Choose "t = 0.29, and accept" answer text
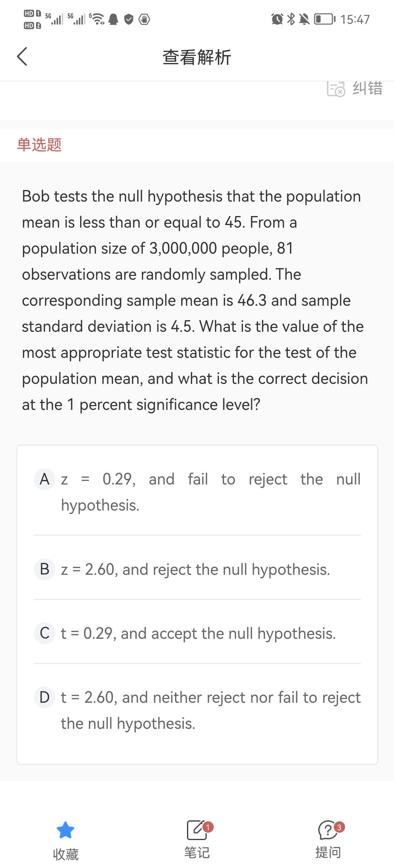Viewport: 394px width, 868px height. (198, 633)
